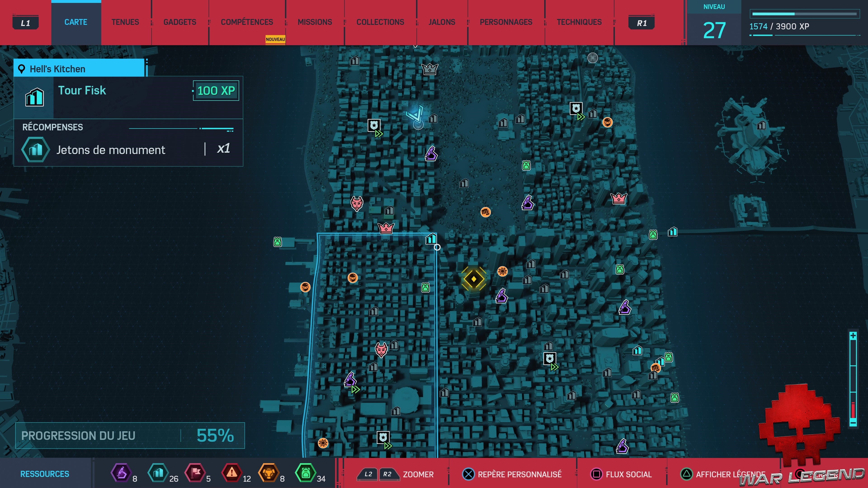
Task: Click the backpack token resource icon
Action: point(305,473)
